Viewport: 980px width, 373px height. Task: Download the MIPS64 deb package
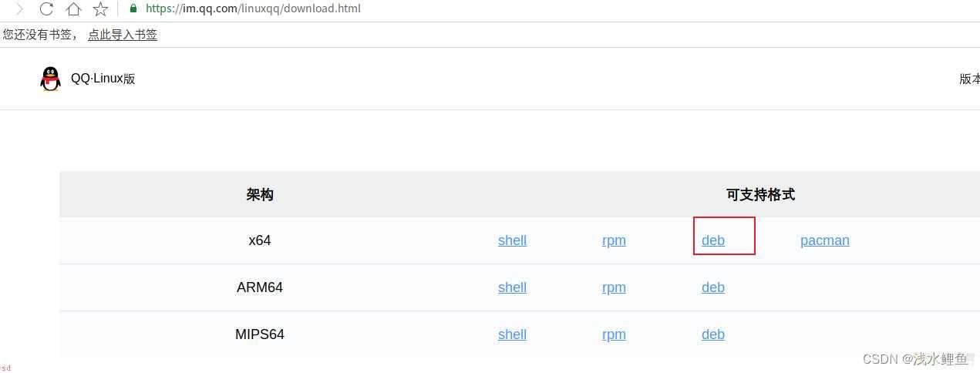coord(713,334)
